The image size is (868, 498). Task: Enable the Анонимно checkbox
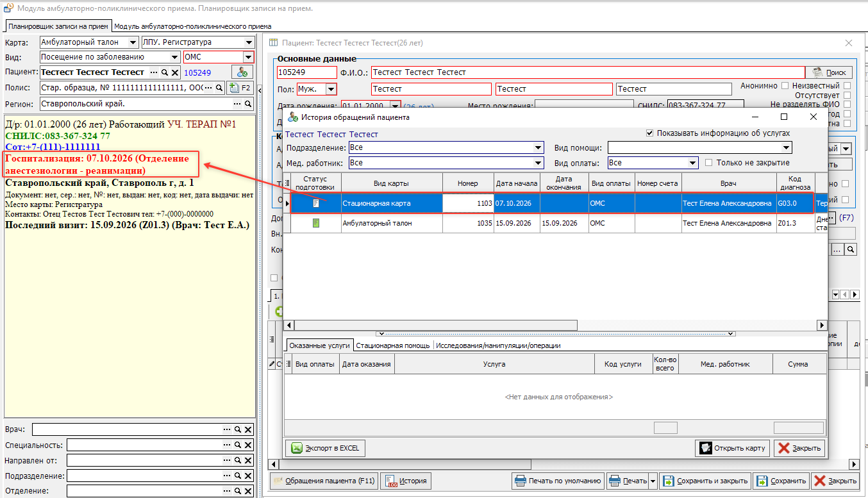pyautogui.click(x=785, y=85)
